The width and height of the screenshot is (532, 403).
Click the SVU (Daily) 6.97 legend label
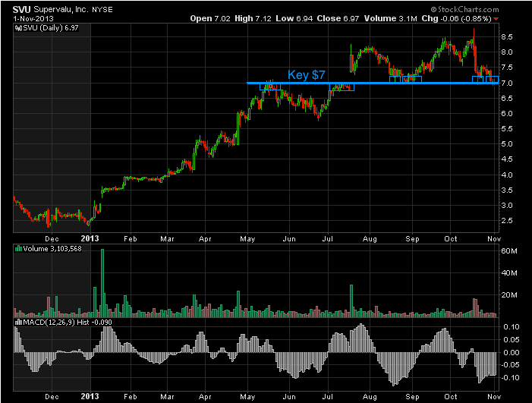51,28
